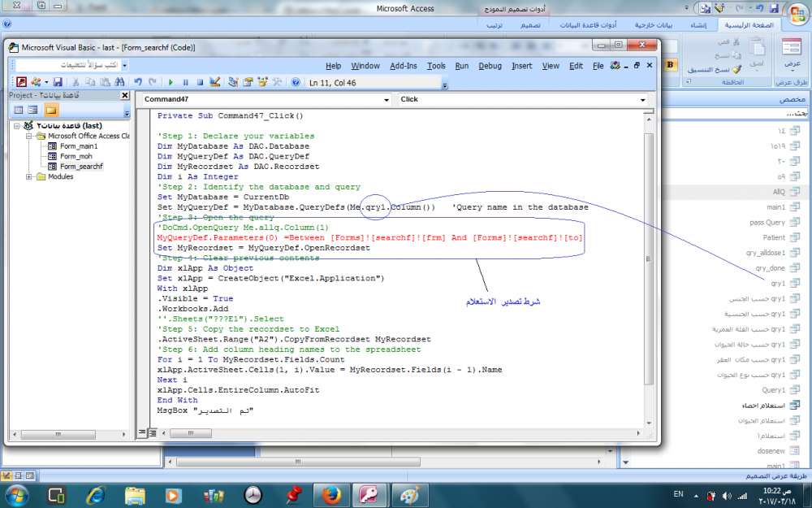Open Find with the binoculars icon

119,82
